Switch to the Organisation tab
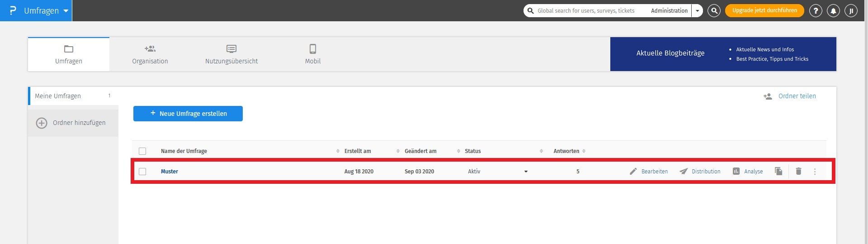This screenshot has width=868, height=244. 150,54
